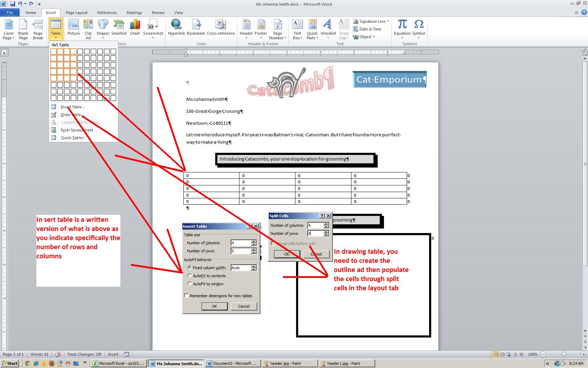Select Fixed column width radio button
This screenshot has height=368, width=588.
(x=190, y=267)
